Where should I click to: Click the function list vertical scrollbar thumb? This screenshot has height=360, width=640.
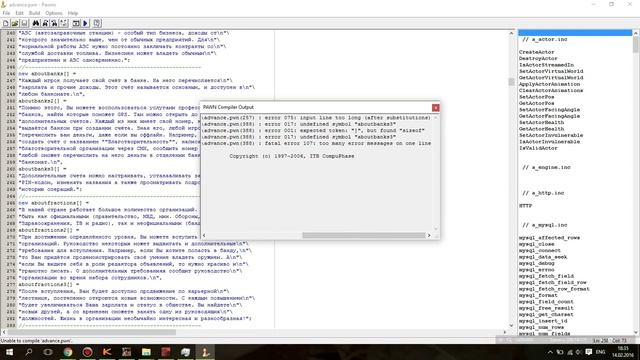pyautogui.click(x=636, y=44)
